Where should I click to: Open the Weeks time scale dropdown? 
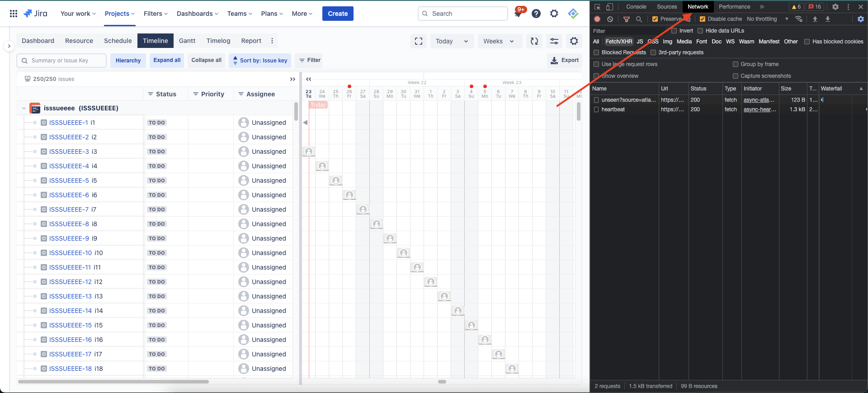(498, 41)
